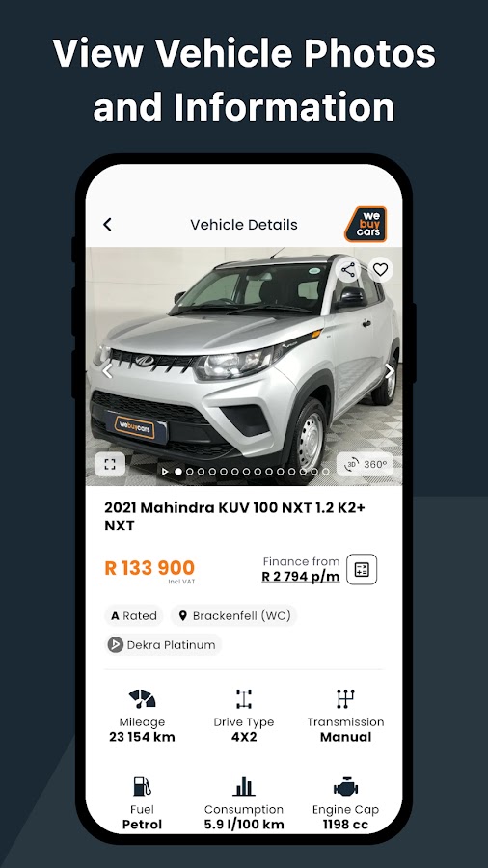Select the second photo indicator dot

pos(190,472)
